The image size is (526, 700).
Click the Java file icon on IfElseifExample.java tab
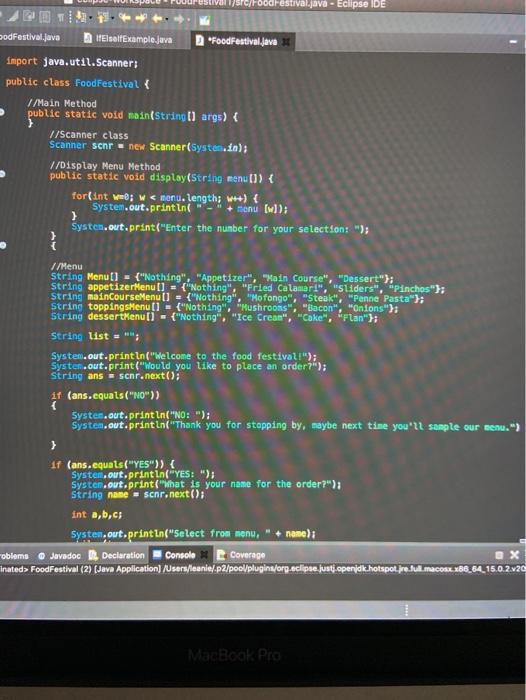pos(88,39)
